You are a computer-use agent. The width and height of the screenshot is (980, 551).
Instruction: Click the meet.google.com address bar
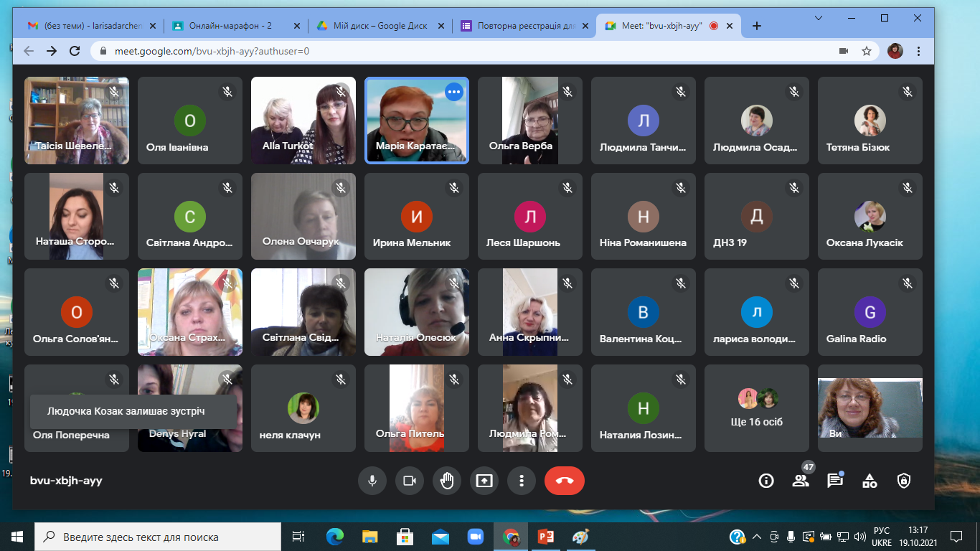(459, 51)
